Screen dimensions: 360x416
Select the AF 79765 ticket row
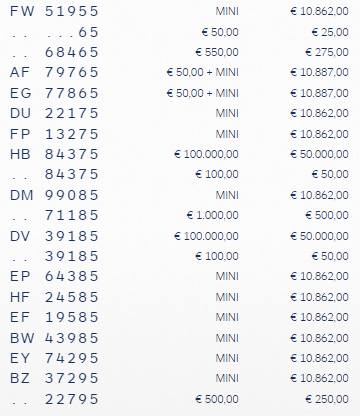coord(179,72)
